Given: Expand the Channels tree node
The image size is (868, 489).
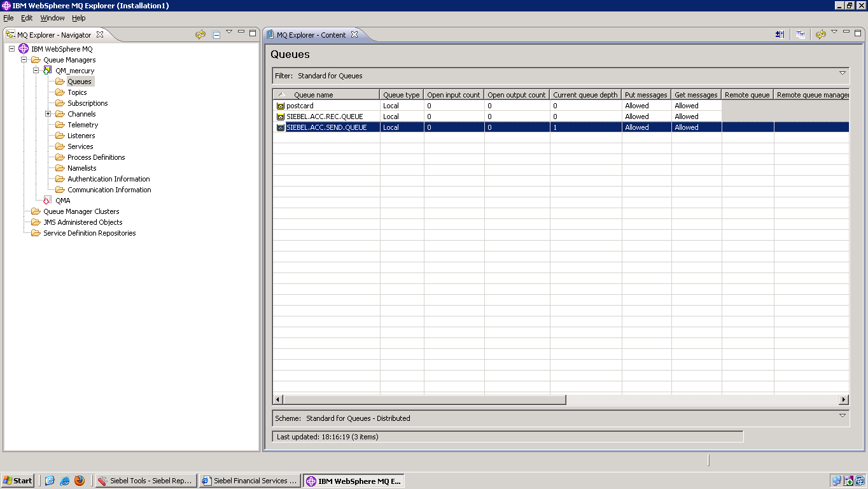Looking at the screenshot, I should [48, 113].
